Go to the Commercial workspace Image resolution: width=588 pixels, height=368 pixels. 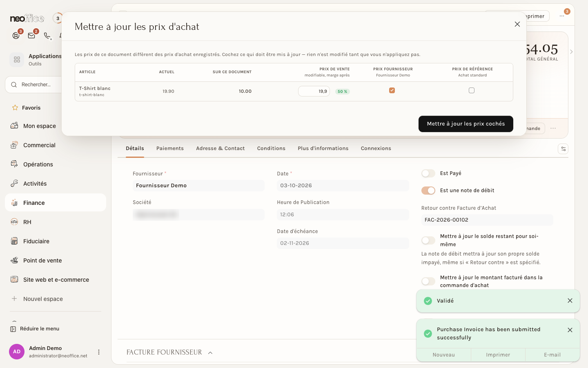tap(56, 145)
